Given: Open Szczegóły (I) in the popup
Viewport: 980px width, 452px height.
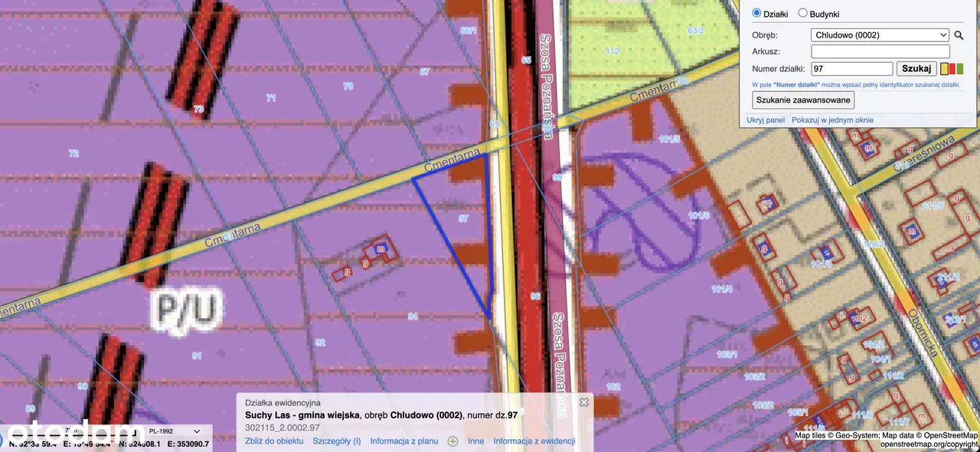Looking at the screenshot, I should click(337, 441).
